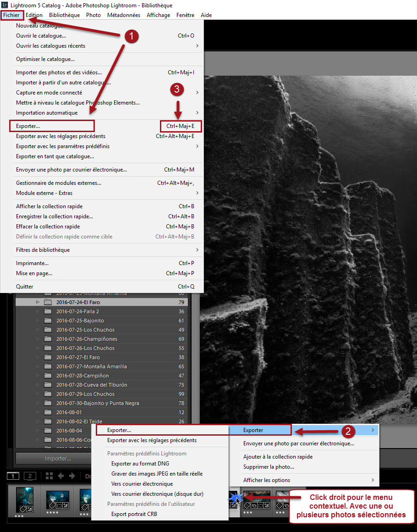This screenshot has width=417, height=532.
Task: Select the 2016-07-27-El Faro folder
Action: (101, 357)
